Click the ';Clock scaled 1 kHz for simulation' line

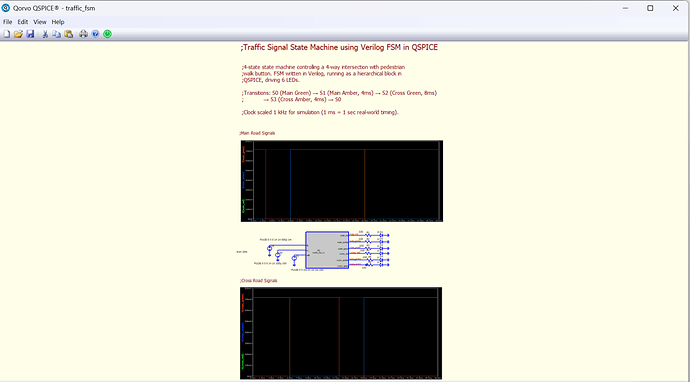(320, 112)
